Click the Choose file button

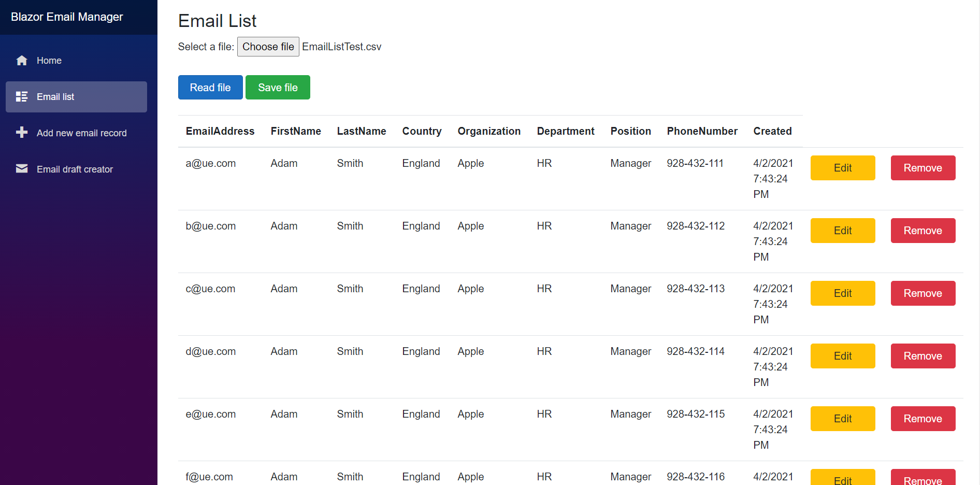click(268, 47)
